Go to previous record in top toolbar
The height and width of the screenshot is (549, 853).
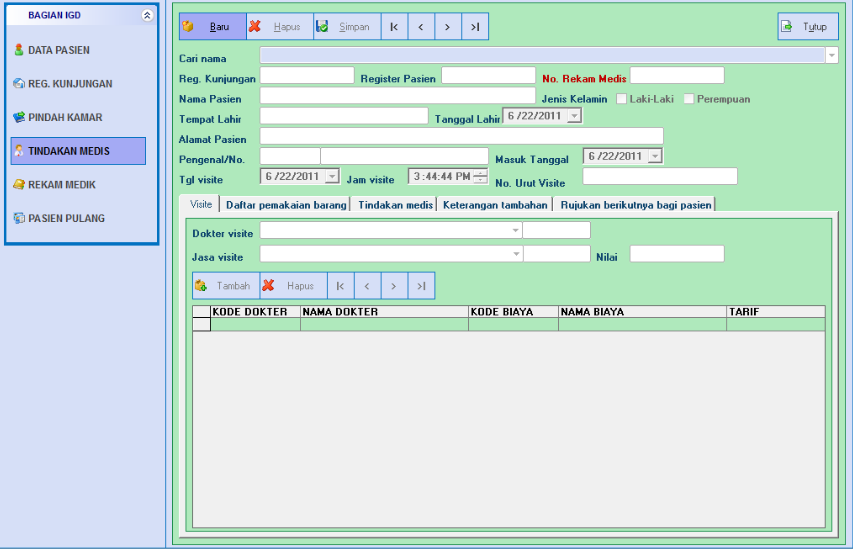[421, 27]
